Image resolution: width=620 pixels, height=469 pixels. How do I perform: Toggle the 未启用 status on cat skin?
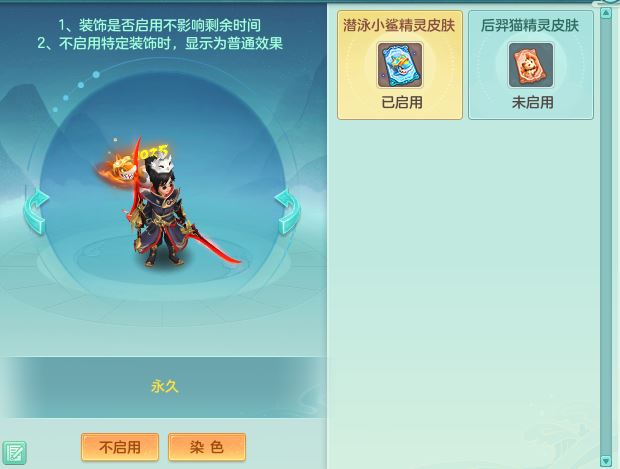533,102
